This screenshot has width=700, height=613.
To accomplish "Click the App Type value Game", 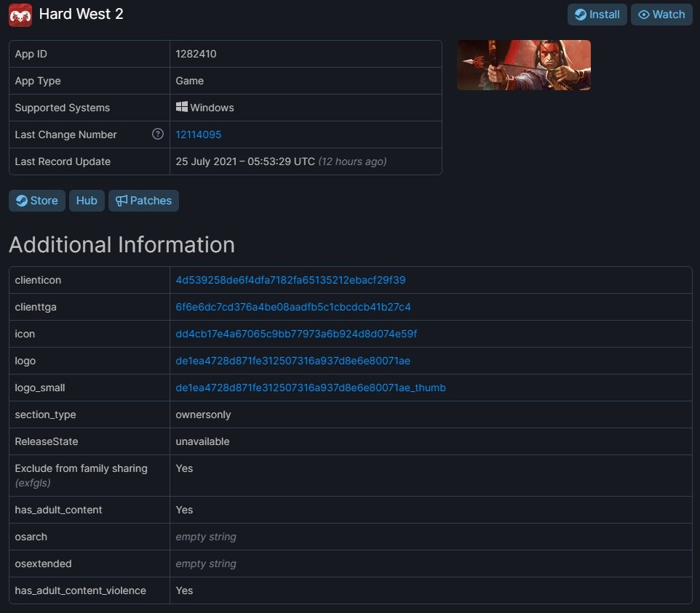I will tap(189, 81).
